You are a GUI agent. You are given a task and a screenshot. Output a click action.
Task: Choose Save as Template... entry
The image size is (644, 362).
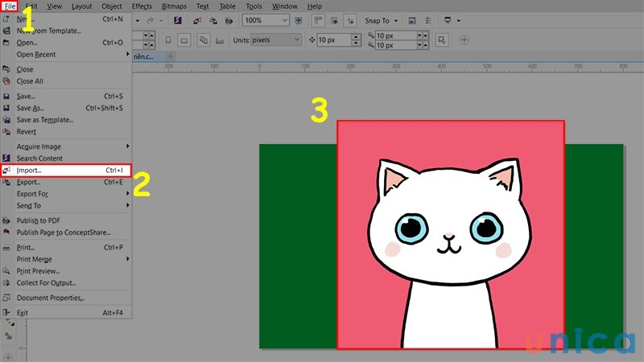[x=66, y=120]
